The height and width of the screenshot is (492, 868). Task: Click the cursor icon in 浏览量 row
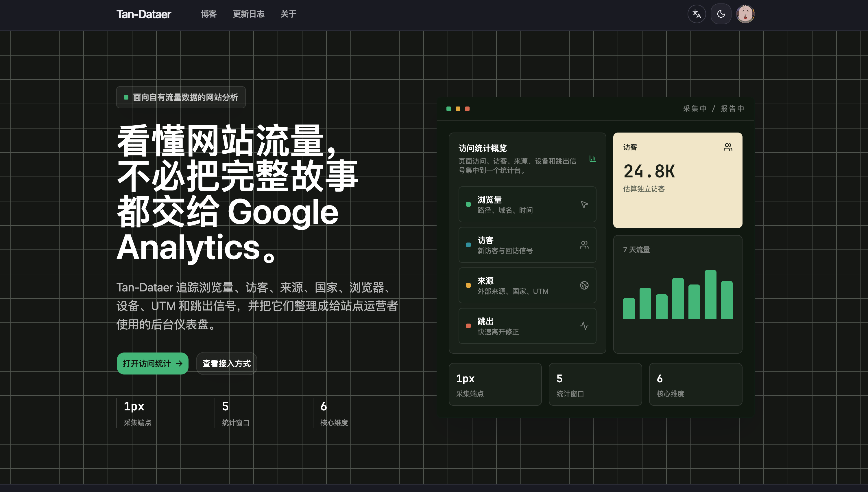[584, 204]
